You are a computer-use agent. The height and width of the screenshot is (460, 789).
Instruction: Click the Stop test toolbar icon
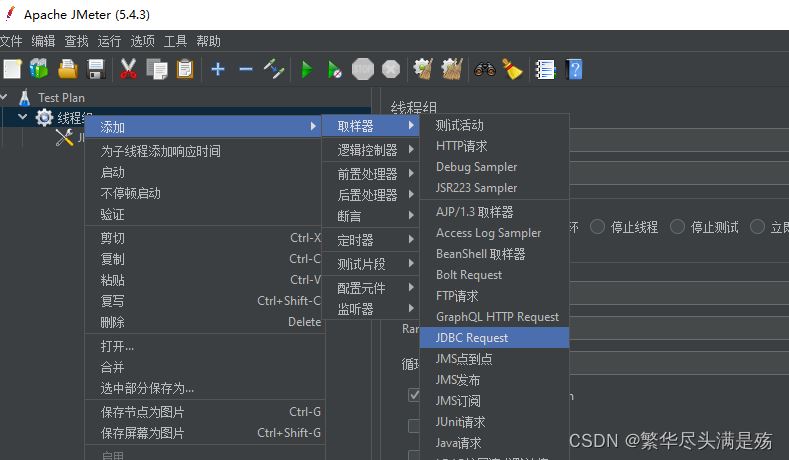tap(363, 69)
